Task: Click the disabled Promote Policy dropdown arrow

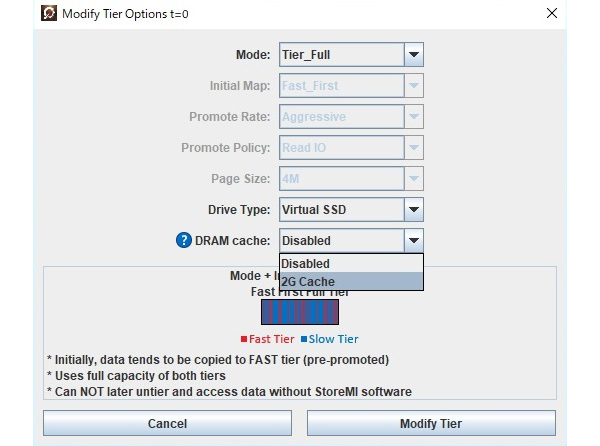Action: 414,148
